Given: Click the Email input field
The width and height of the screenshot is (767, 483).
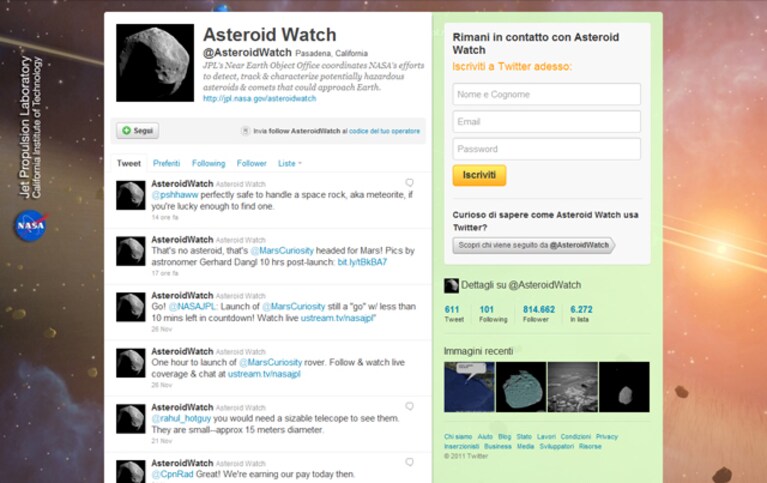Looking at the screenshot, I should (x=546, y=121).
